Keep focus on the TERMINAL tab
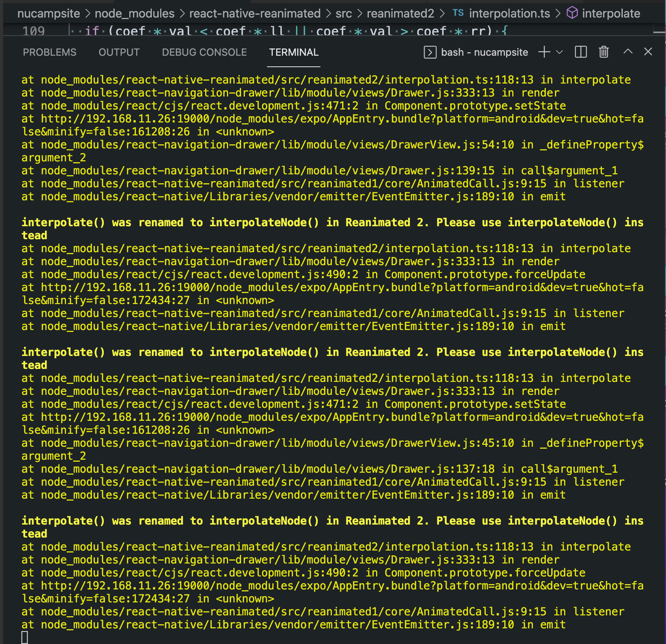The width and height of the screenshot is (666, 644). 293,52
